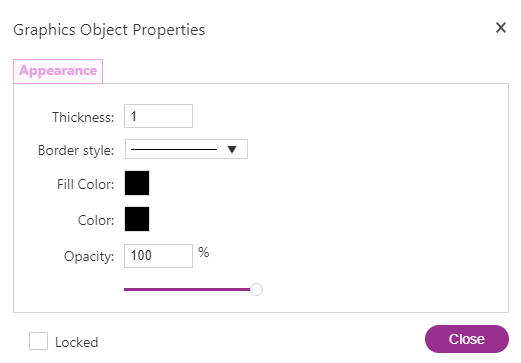Screen dimensions: 521x363
Task: Dismiss dialog with the X icon
Action: [x=501, y=28]
